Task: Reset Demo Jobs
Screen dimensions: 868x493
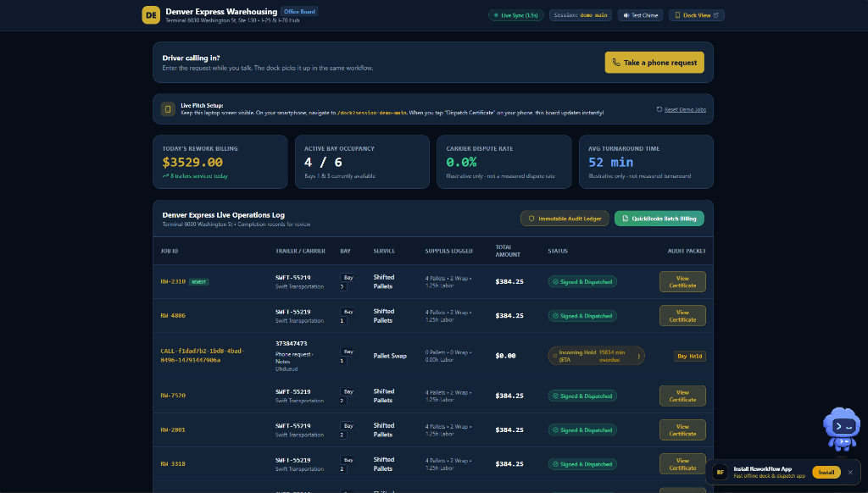Action: [x=681, y=109]
